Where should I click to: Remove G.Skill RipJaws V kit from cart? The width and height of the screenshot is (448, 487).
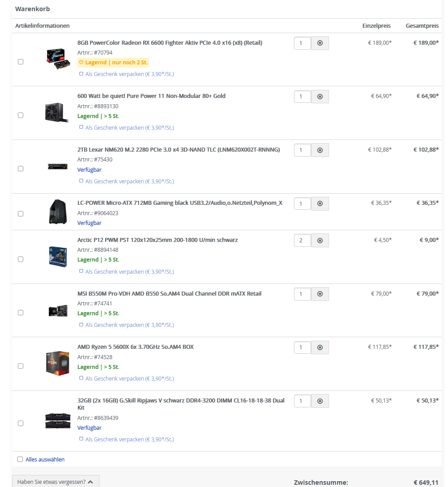[320, 401]
